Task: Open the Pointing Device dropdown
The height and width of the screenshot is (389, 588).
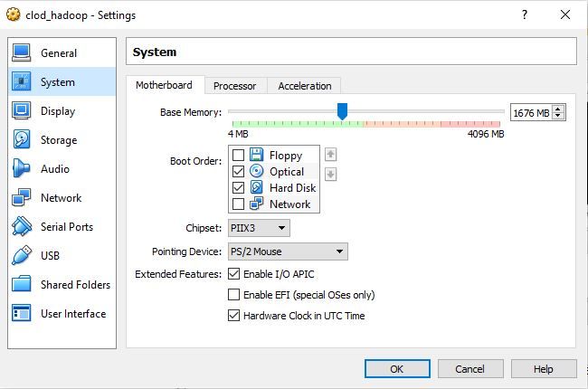Action: click(288, 251)
